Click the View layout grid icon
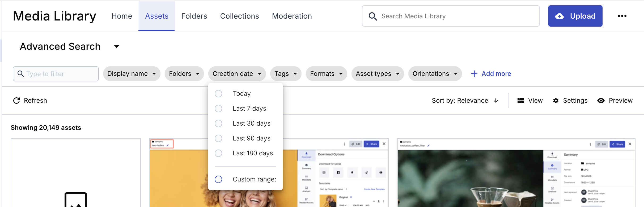The image size is (644, 207). tap(521, 101)
